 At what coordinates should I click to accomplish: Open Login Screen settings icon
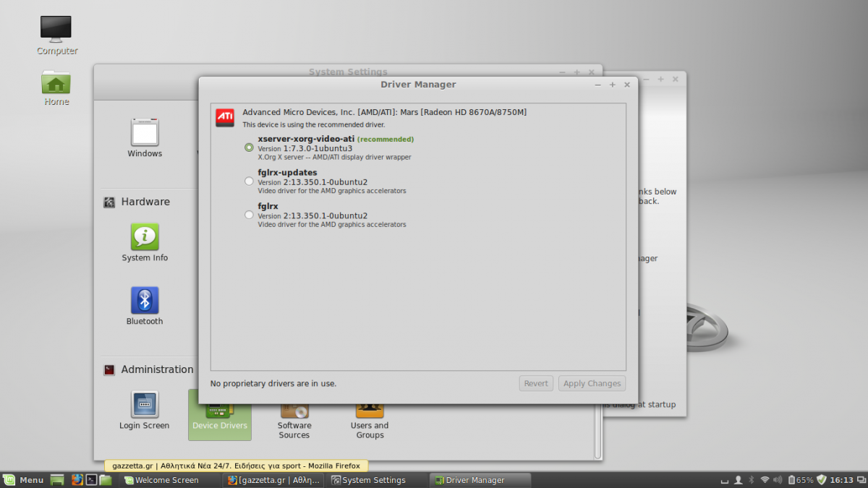[145, 411]
